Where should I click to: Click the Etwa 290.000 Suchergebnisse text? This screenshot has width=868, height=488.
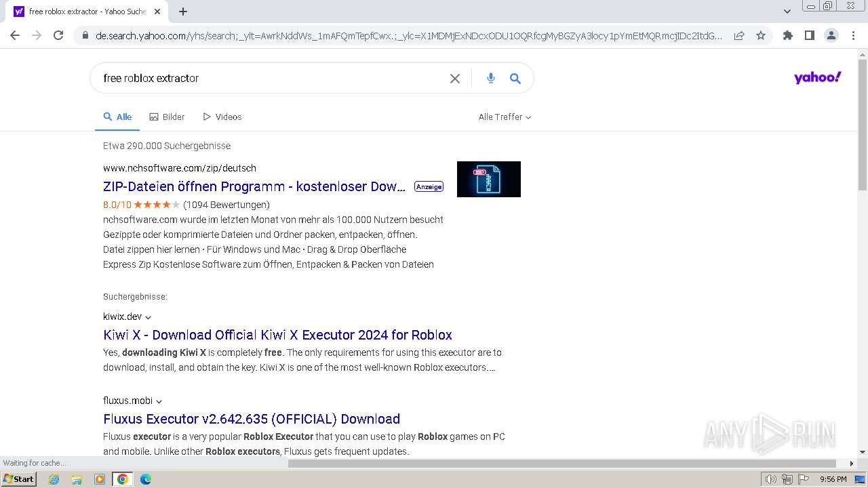(167, 146)
